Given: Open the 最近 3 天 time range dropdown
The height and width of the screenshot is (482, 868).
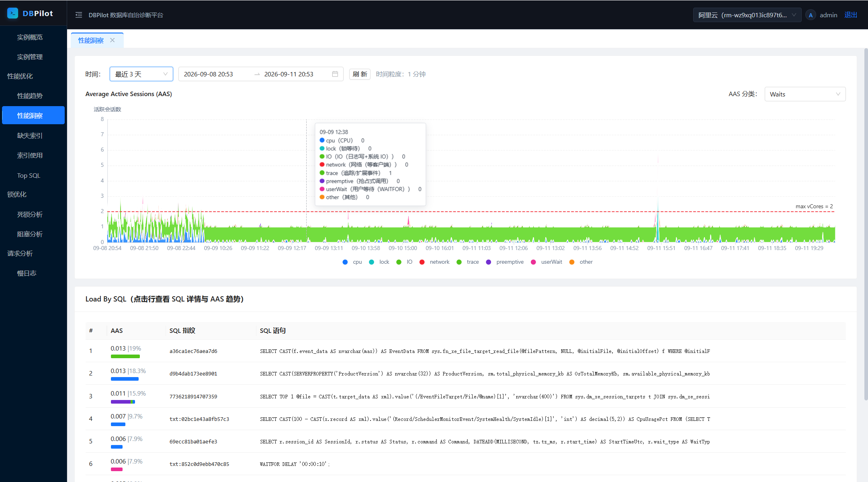Looking at the screenshot, I should point(141,74).
